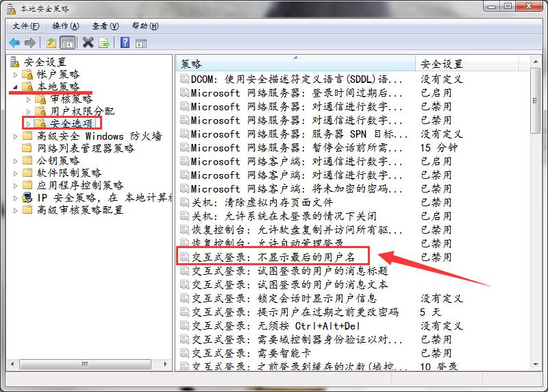Click the blue Back arrow in toolbar
This screenshot has height=392, width=548.
click(x=14, y=42)
